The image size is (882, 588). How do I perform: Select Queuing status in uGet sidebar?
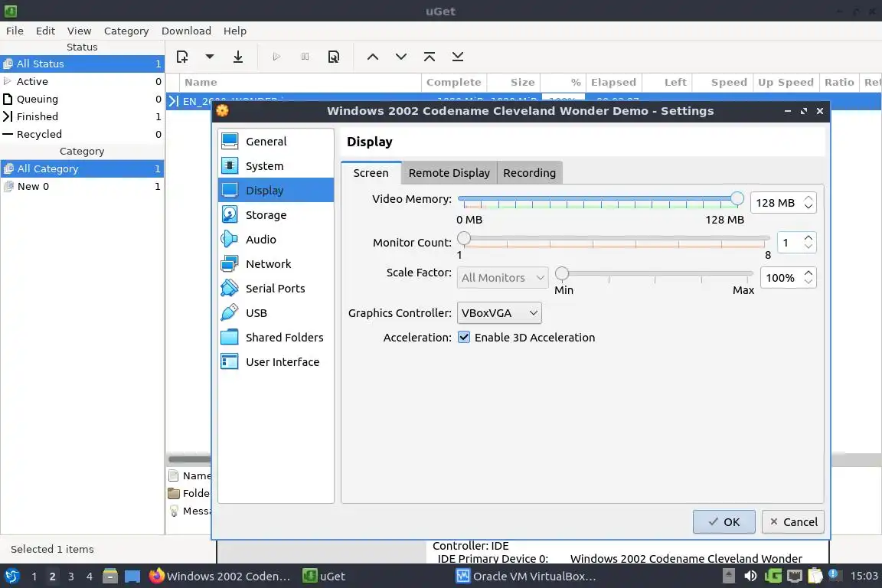[82, 99]
